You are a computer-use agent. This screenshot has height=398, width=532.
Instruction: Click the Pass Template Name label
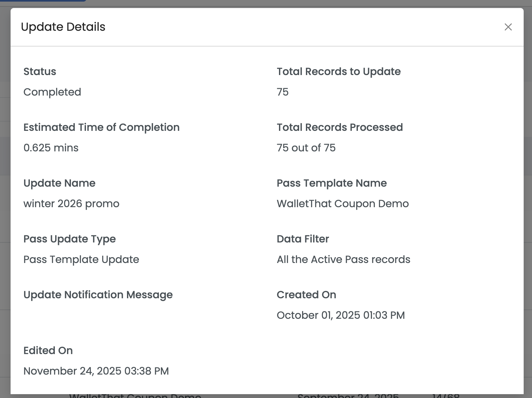click(x=332, y=183)
